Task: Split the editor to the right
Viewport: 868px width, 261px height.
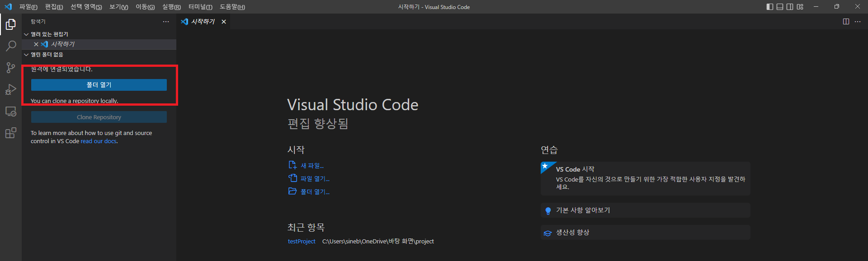Action: point(846,22)
